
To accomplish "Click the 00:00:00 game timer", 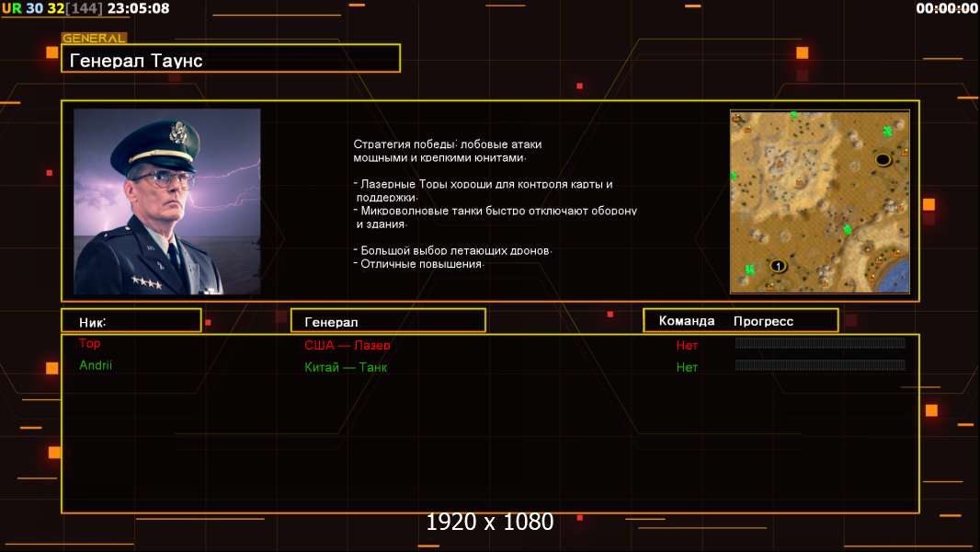I will click(947, 8).
